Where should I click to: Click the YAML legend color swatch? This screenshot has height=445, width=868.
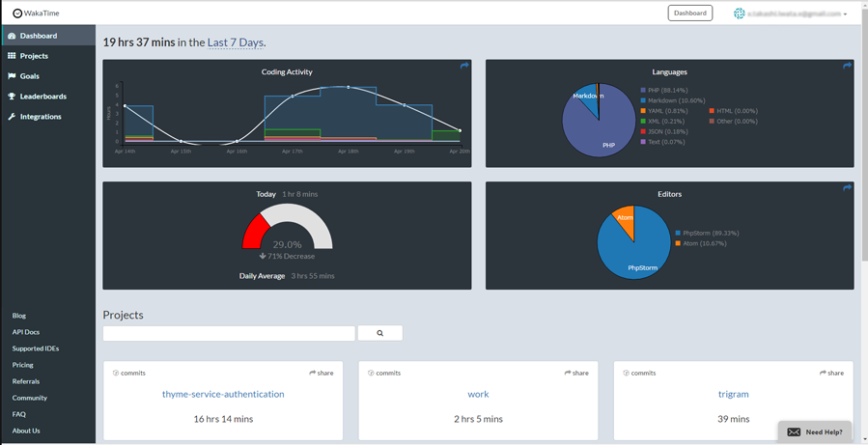tap(643, 111)
